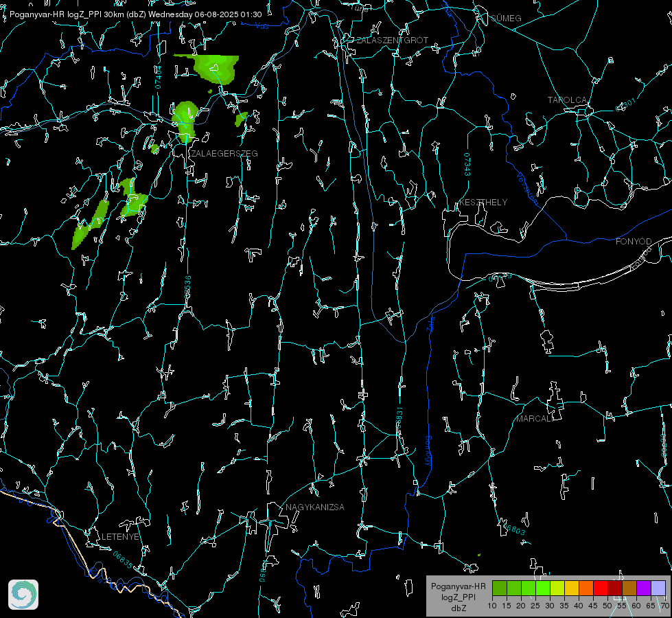This screenshot has height=618, width=672.
Task: Click the 05536 road number label
Action: pos(187,287)
